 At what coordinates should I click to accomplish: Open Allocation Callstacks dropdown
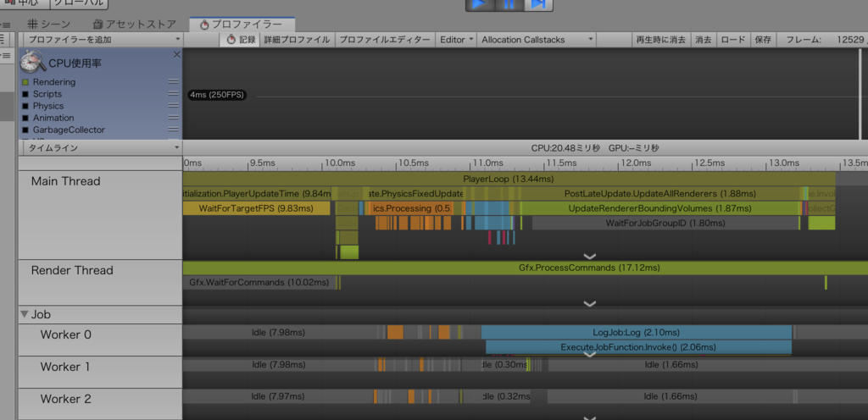tap(537, 40)
